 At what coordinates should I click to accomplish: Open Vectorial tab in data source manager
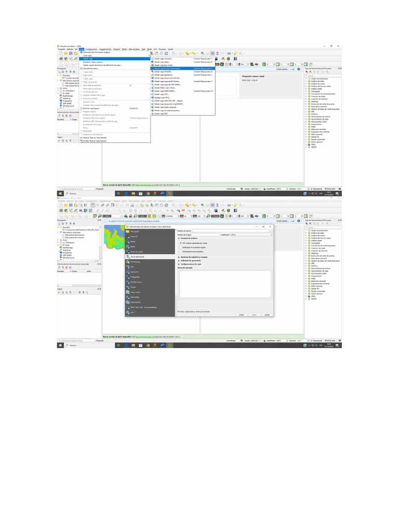tap(150, 236)
